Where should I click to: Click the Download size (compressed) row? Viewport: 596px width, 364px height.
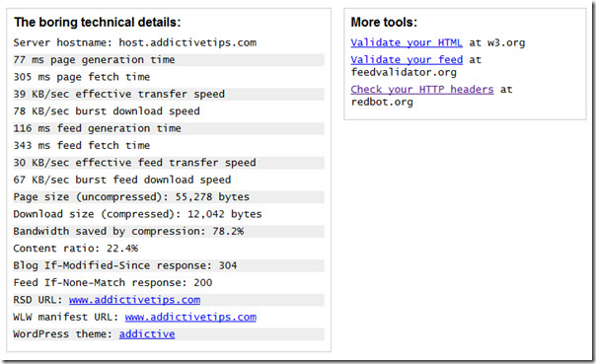(x=169, y=214)
